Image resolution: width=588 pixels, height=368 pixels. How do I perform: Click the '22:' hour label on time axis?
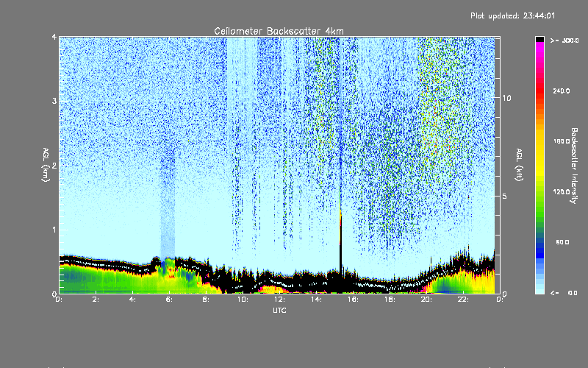tap(463, 300)
